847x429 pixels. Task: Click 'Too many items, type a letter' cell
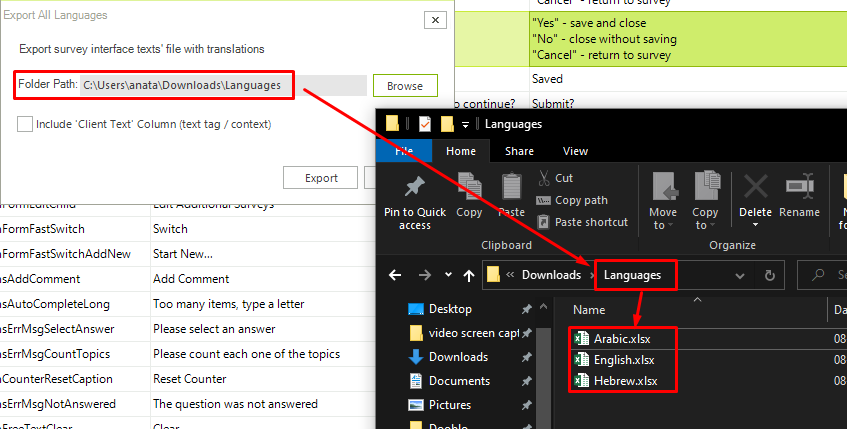(x=228, y=304)
